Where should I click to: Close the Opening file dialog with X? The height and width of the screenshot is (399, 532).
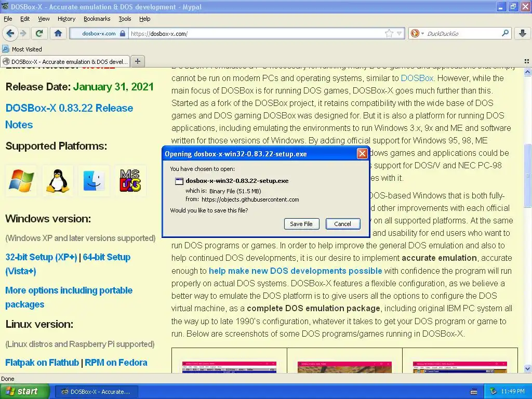[x=362, y=154]
